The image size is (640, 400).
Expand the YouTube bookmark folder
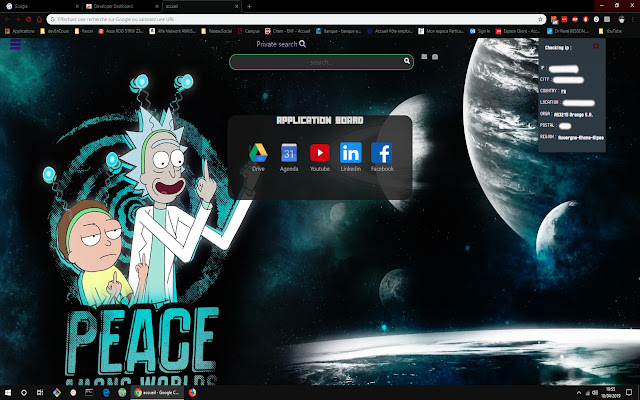point(610,31)
